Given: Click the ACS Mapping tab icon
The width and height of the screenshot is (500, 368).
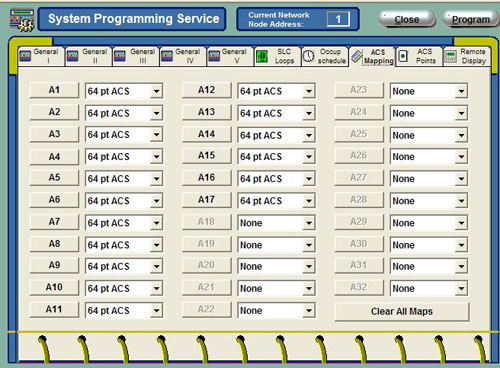Looking at the screenshot, I should point(357,56).
